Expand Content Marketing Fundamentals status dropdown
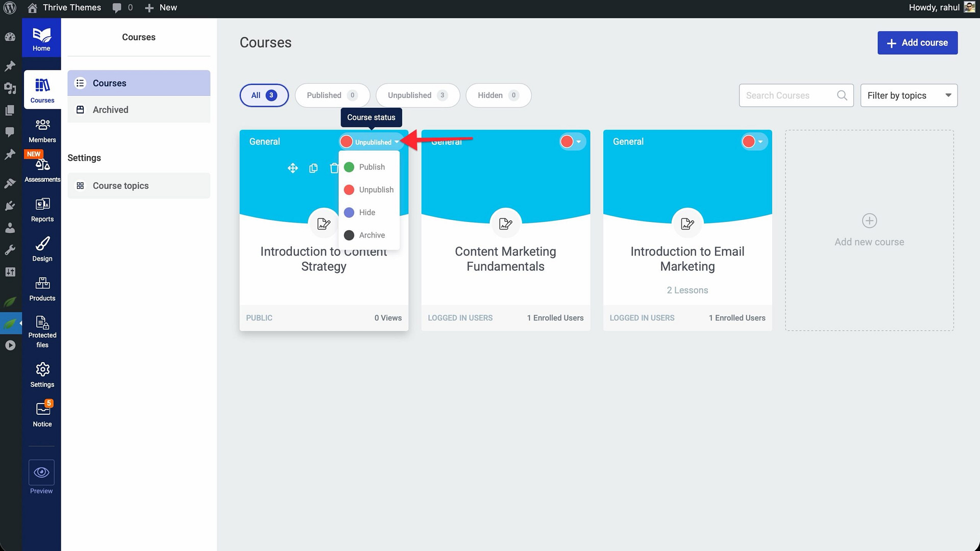The image size is (980, 551). (572, 142)
